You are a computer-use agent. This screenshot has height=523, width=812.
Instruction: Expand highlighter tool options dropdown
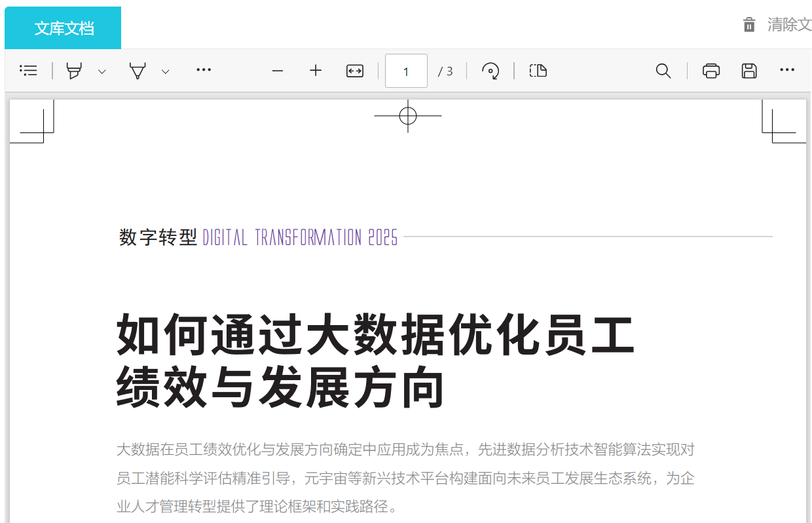[102, 71]
